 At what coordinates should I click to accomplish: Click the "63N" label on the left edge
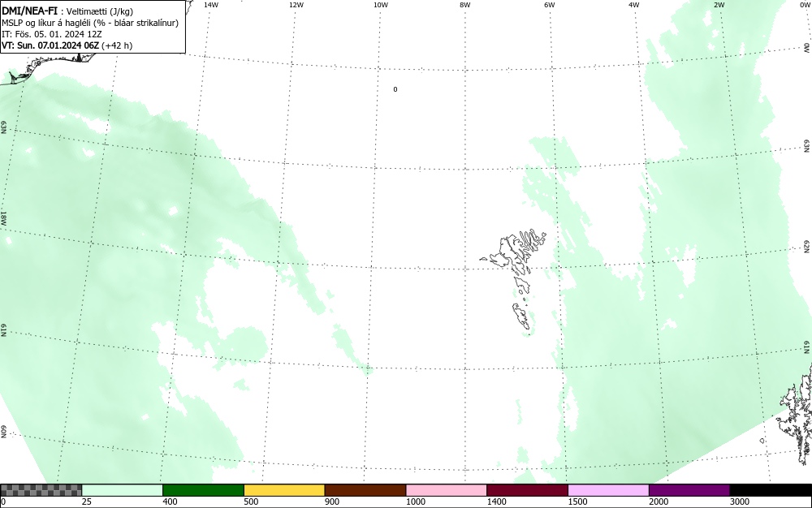pos(3,127)
